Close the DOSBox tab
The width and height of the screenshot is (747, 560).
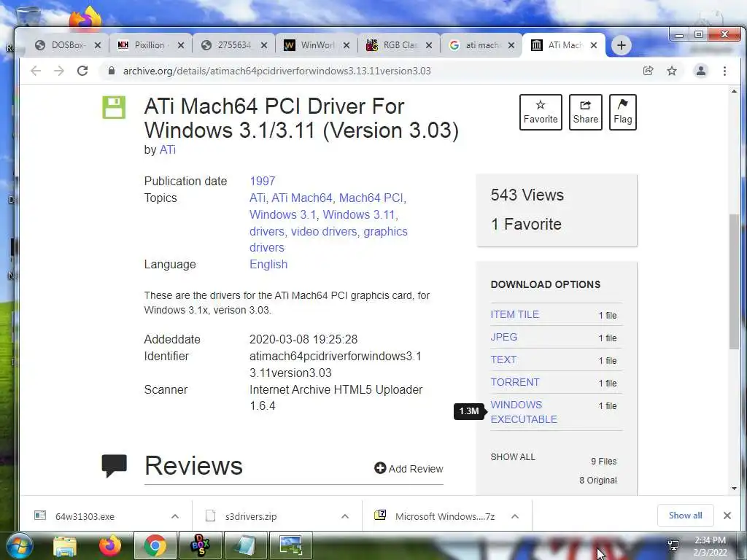(x=98, y=45)
